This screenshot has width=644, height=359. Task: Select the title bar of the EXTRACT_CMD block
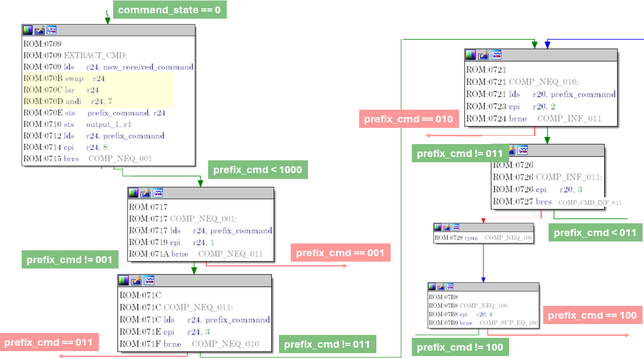tap(109, 30)
